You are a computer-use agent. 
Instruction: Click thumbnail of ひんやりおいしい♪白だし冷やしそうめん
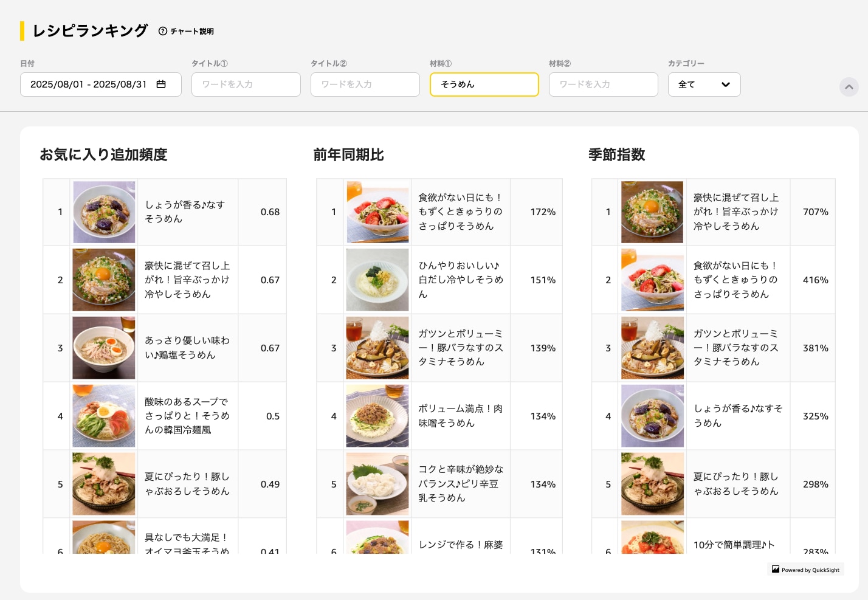click(x=377, y=280)
